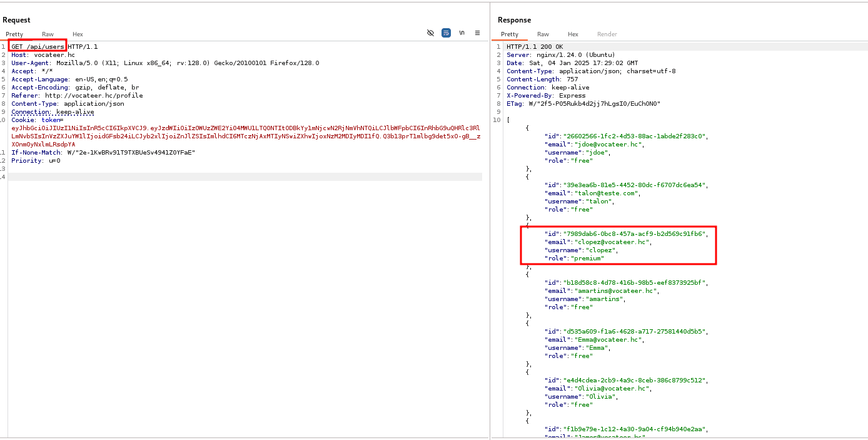Screen dimensions: 868x440
Task: Click the talon@teste.com email value
Action: click(607, 193)
